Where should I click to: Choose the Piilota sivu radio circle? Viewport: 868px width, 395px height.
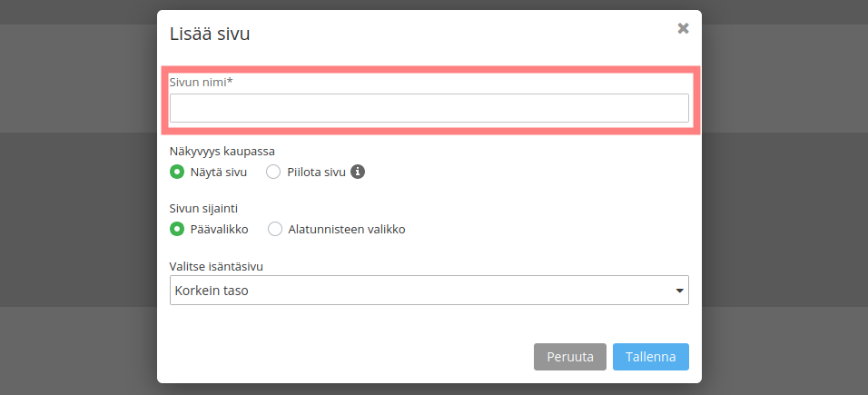coord(273,172)
